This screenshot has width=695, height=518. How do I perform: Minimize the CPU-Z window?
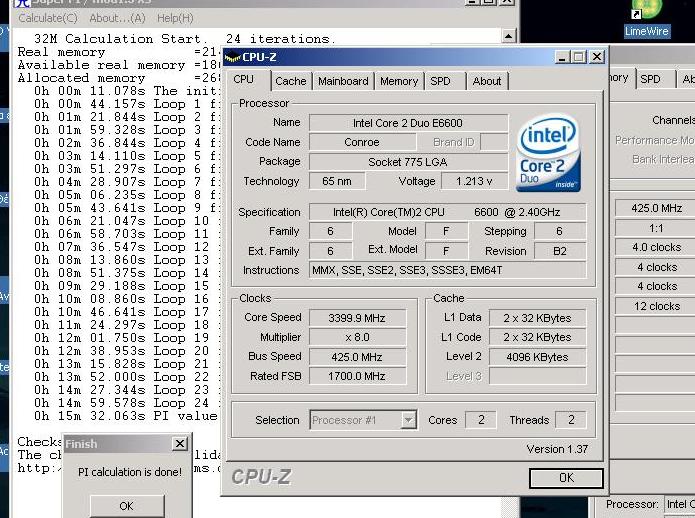click(x=562, y=57)
